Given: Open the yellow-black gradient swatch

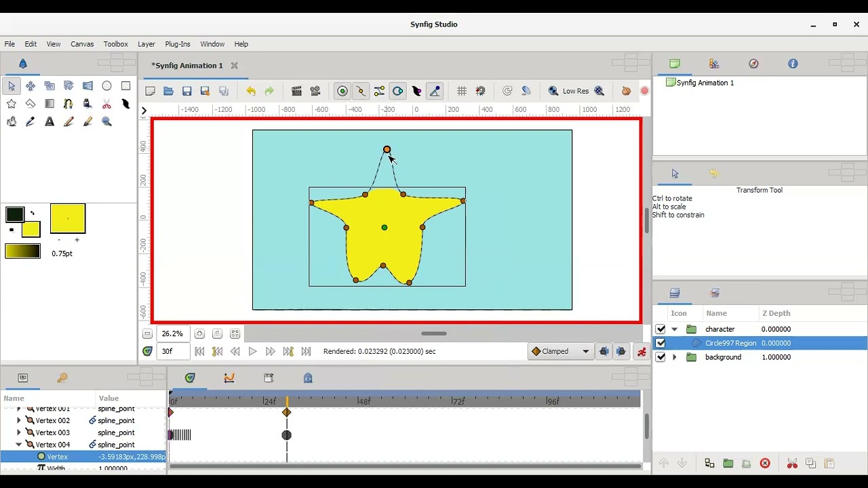Looking at the screenshot, I should tap(22, 252).
